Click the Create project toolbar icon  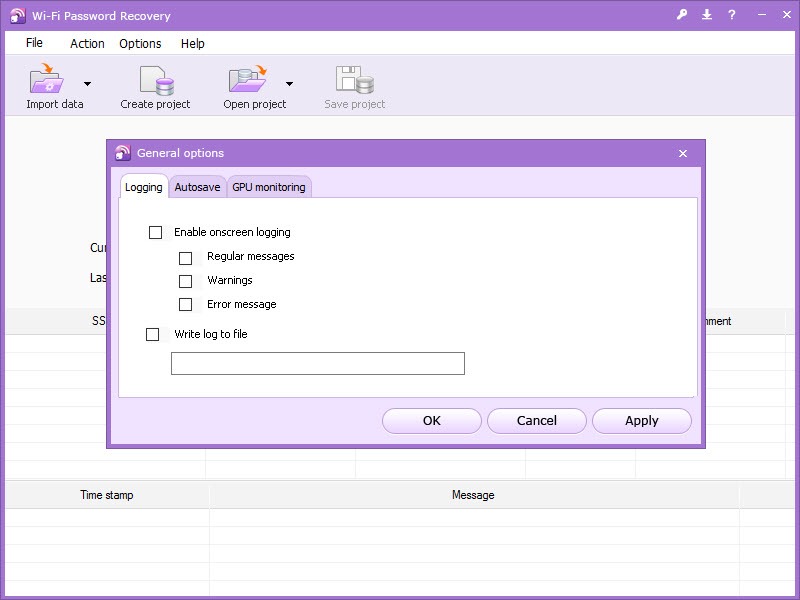pyautogui.click(x=157, y=80)
